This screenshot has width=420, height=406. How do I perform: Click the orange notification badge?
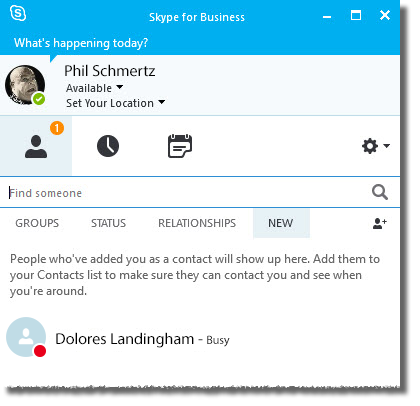[57, 128]
